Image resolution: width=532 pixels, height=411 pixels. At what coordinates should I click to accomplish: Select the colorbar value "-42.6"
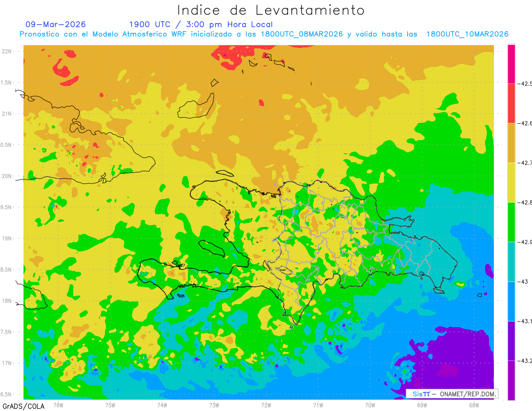pyautogui.click(x=524, y=123)
